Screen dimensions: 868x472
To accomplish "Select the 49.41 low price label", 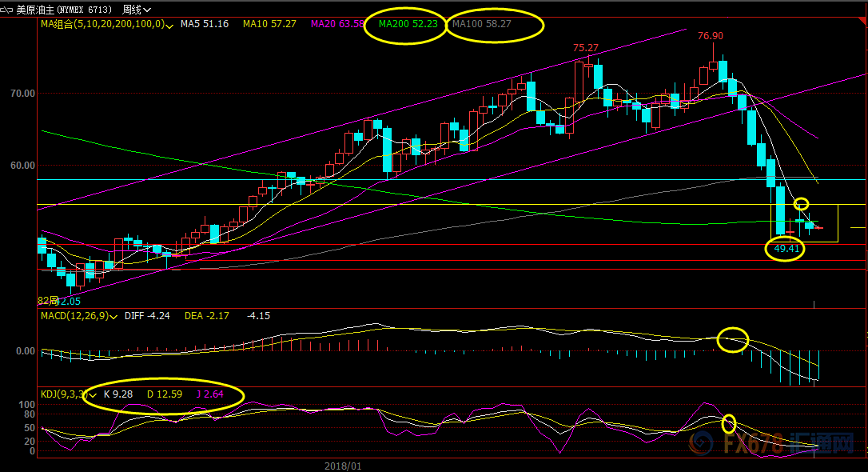I will [x=784, y=249].
